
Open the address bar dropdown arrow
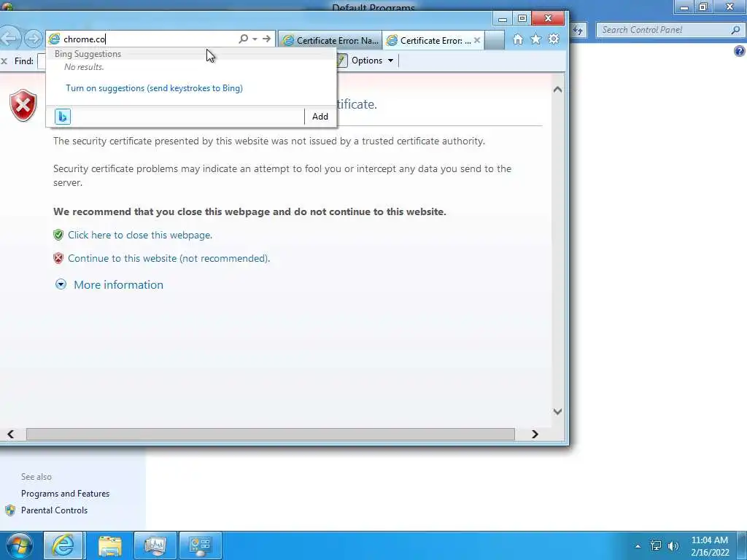tap(255, 39)
